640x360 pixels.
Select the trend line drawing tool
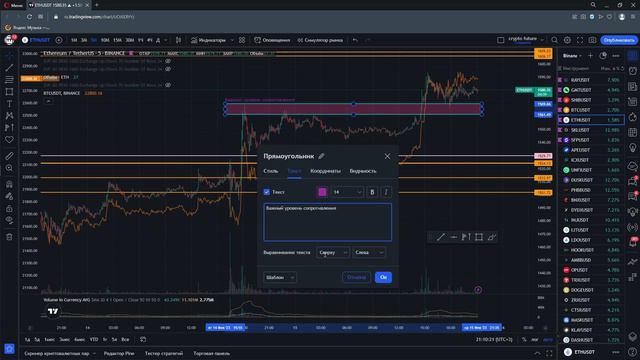point(9,67)
